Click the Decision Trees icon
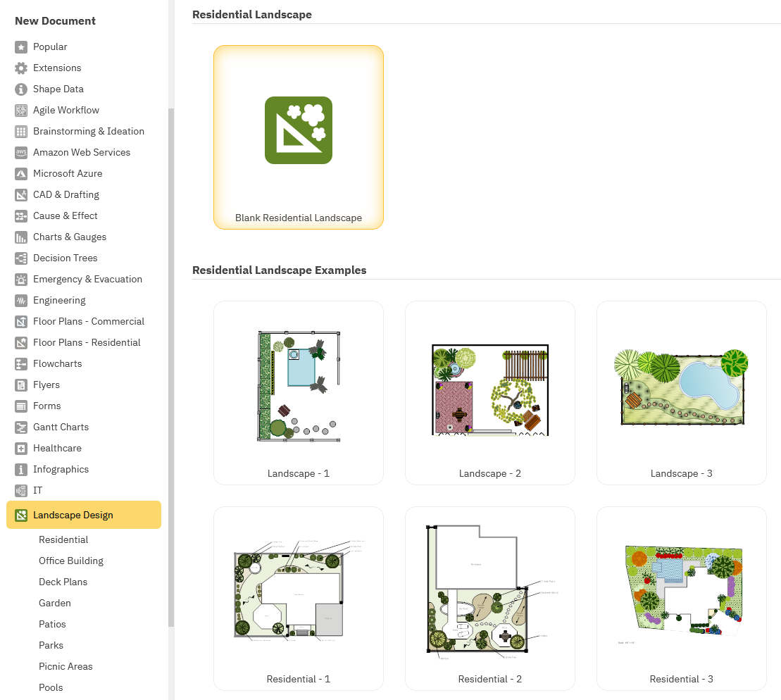The height and width of the screenshot is (700, 781). [x=21, y=258]
